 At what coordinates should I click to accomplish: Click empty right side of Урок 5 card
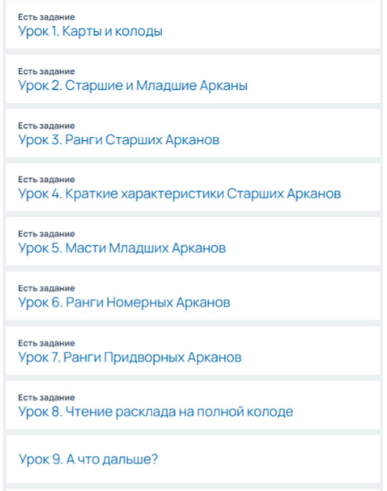[302, 242]
